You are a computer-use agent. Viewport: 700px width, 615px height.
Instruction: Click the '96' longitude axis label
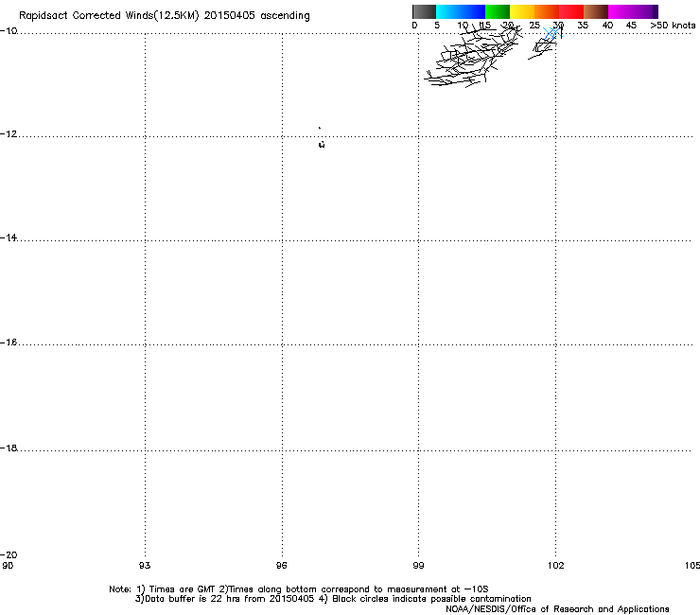click(x=281, y=566)
